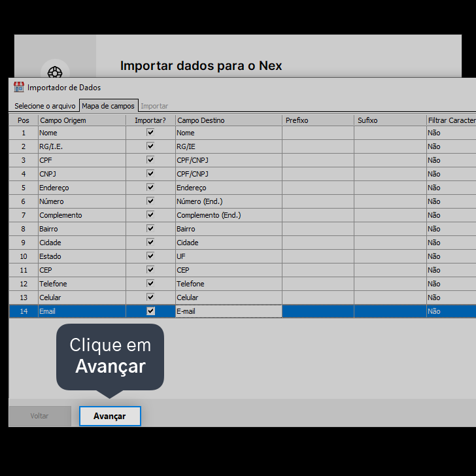Click position number 10 in the Pos column
476x476 pixels.
(x=24, y=256)
